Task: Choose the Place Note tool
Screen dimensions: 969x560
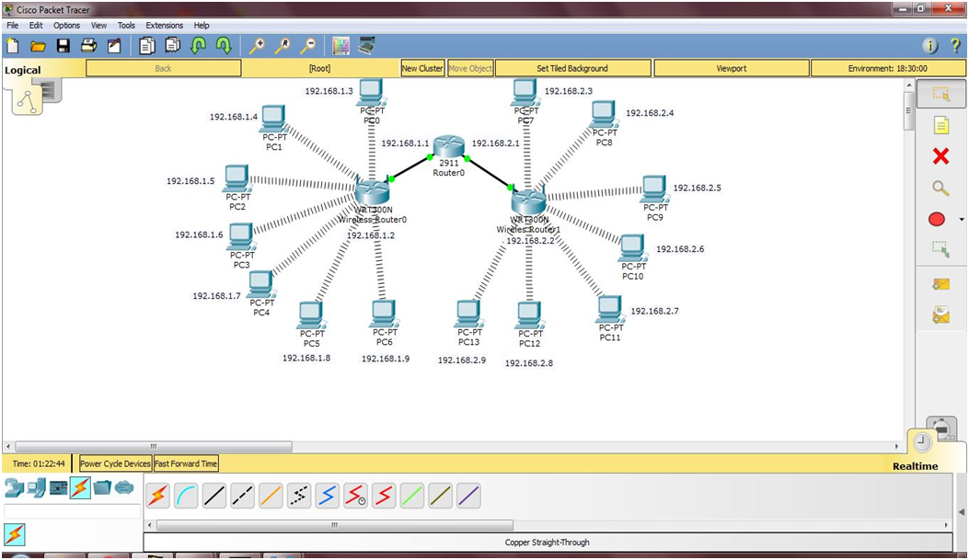Action: click(x=940, y=126)
